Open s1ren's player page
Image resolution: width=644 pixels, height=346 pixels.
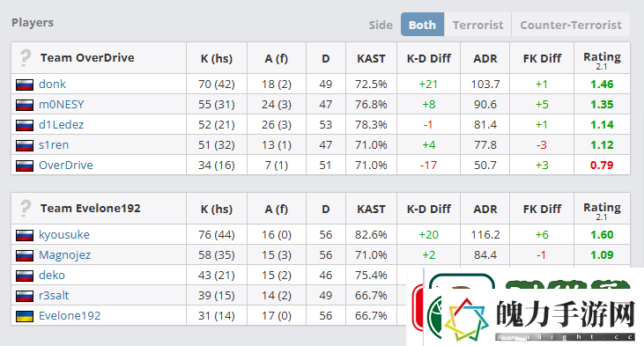54,145
